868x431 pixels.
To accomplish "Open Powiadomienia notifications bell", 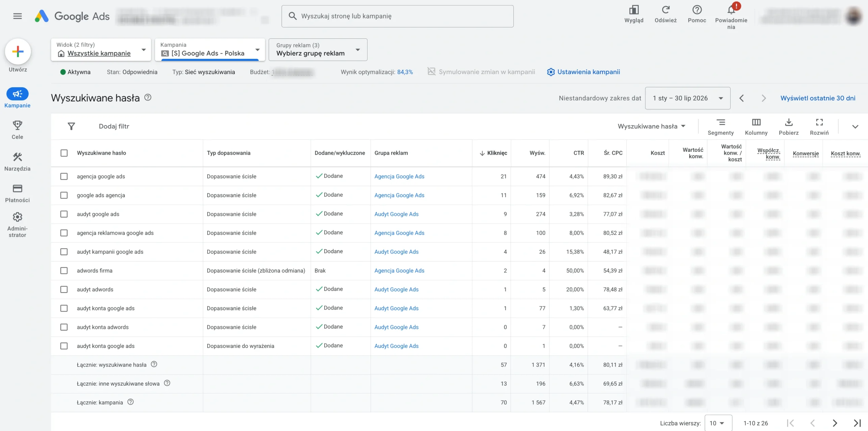I will click(731, 16).
